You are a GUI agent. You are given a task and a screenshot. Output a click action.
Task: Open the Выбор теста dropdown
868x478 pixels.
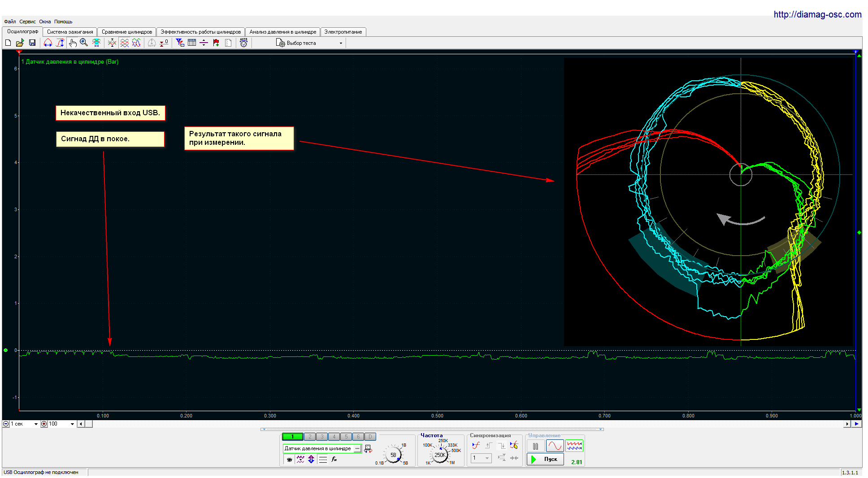coord(310,43)
